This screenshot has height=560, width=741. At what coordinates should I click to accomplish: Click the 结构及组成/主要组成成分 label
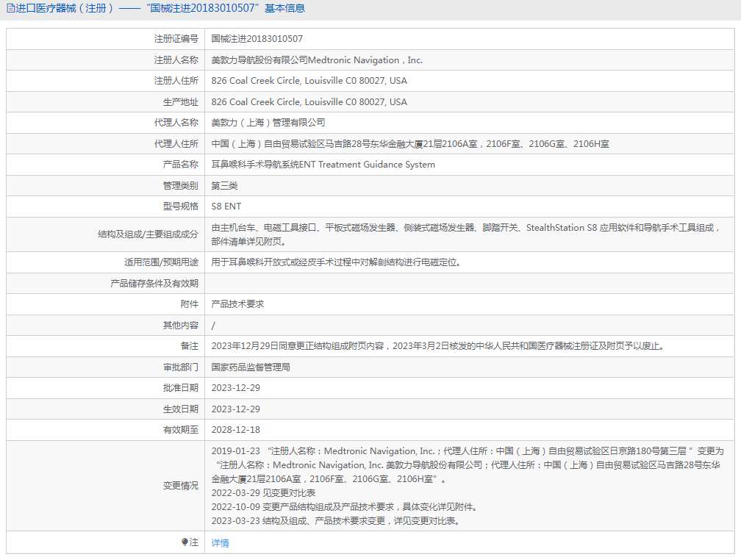point(148,234)
